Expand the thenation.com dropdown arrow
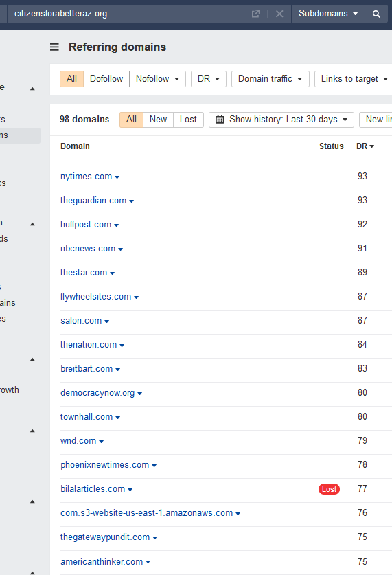 [122, 346]
